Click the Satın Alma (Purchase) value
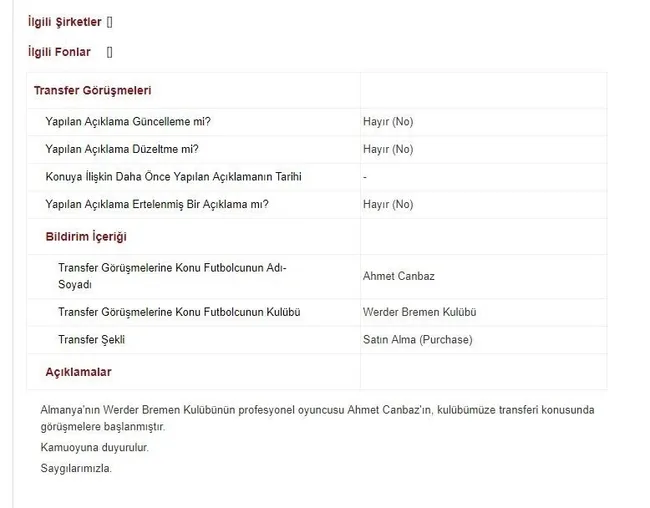650x508 pixels. (417, 340)
